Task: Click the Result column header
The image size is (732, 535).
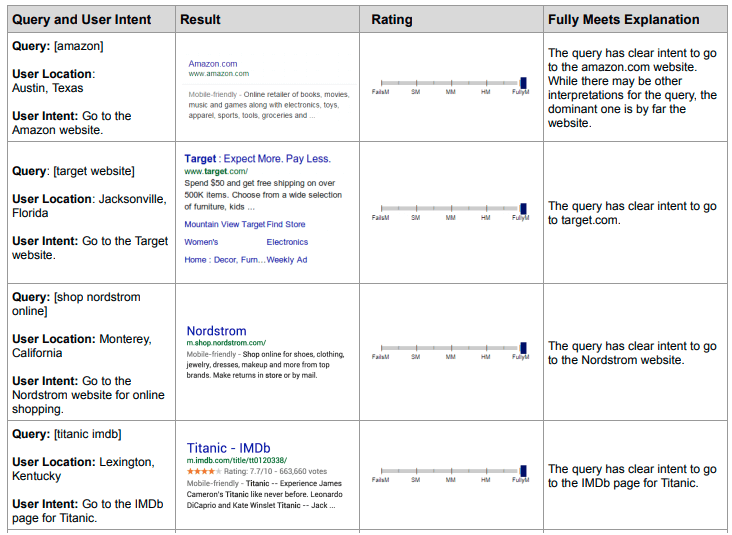Action: pyautogui.click(x=200, y=20)
